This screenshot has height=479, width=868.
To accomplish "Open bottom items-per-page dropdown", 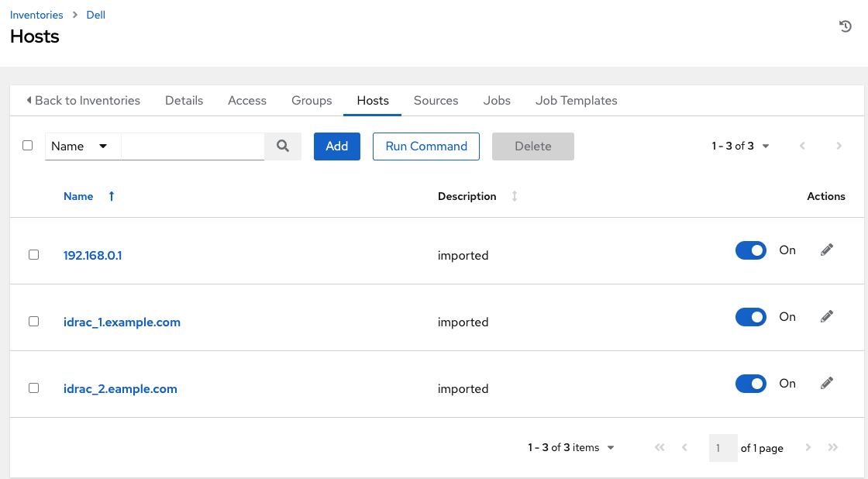I will click(572, 447).
